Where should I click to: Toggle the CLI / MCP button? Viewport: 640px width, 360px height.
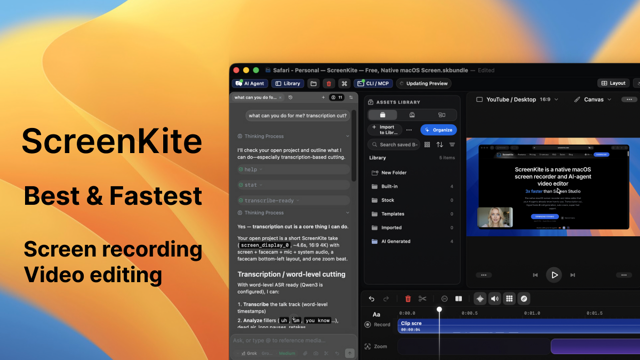(373, 83)
